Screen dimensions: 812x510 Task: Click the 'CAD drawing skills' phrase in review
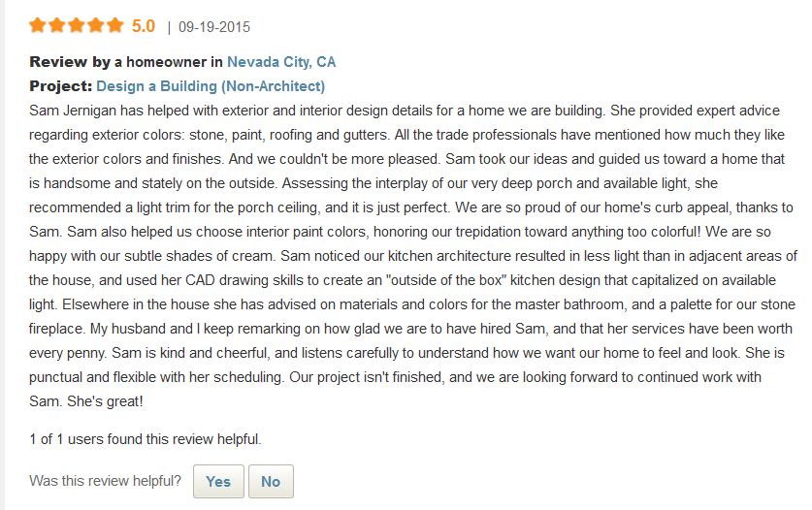tap(244, 280)
